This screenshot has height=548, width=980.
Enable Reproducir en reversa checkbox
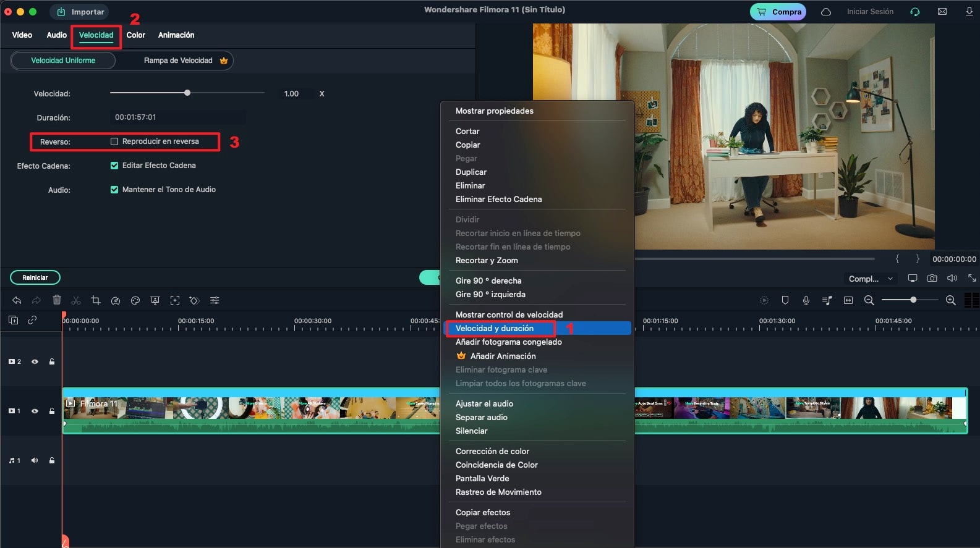pyautogui.click(x=114, y=141)
